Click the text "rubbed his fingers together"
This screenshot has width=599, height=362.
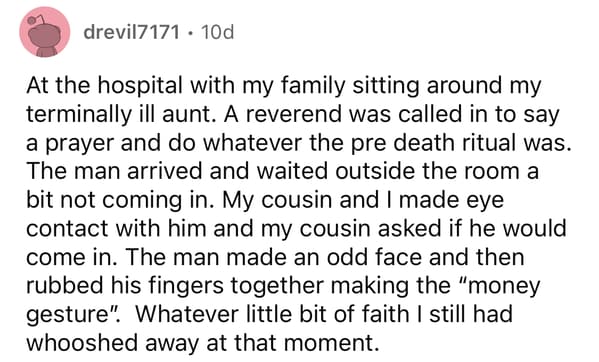[175, 287]
